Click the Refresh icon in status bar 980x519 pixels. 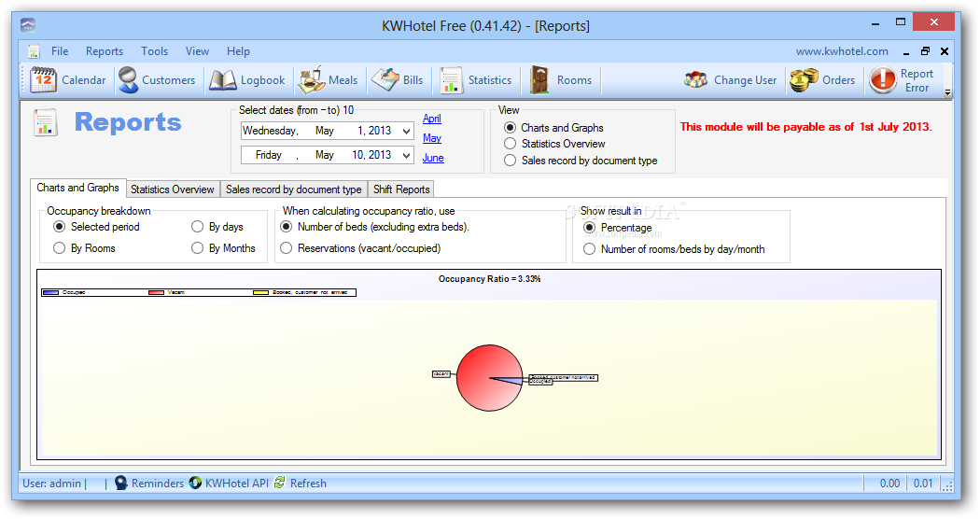click(279, 483)
